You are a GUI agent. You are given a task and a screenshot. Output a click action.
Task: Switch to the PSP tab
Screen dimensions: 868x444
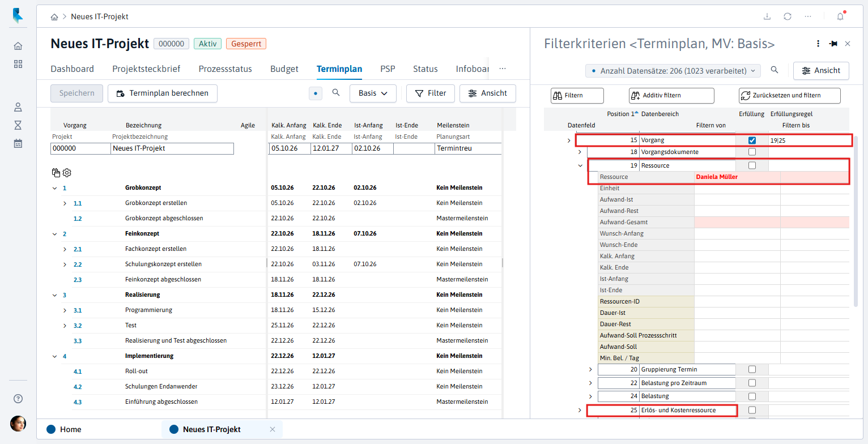coord(388,69)
